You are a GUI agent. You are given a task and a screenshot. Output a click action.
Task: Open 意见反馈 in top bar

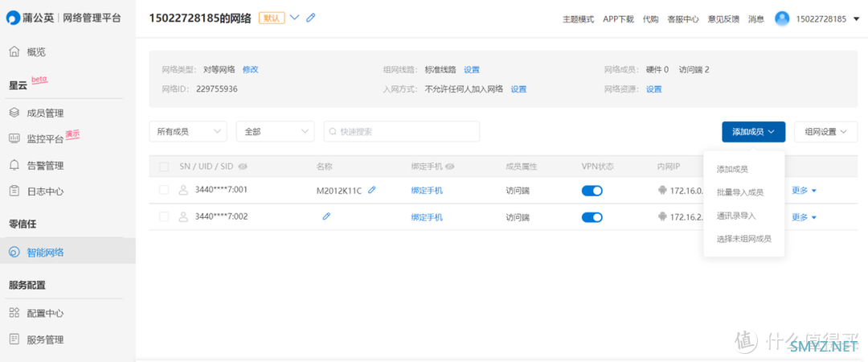click(x=723, y=19)
